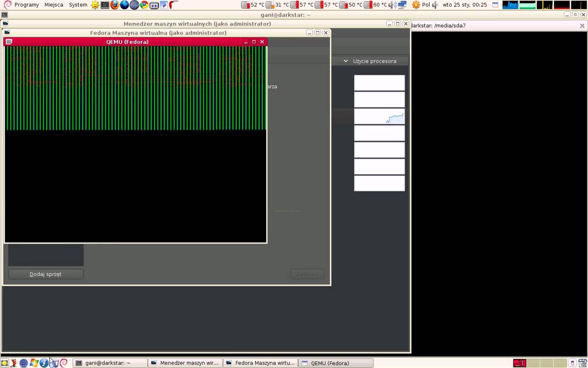Viewport: 588px width, 368px height.
Task: Click the 52 °C temperature sensor
Action: [253, 5]
